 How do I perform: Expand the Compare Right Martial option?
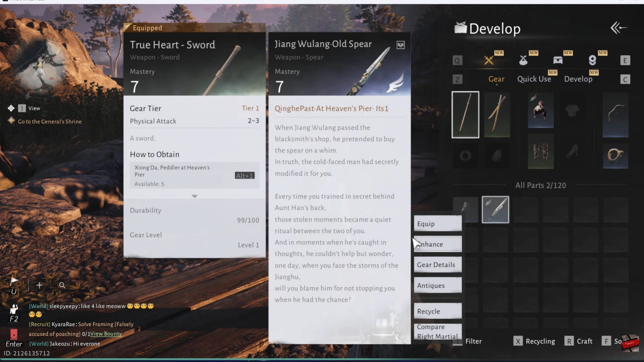pyautogui.click(x=437, y=331)
